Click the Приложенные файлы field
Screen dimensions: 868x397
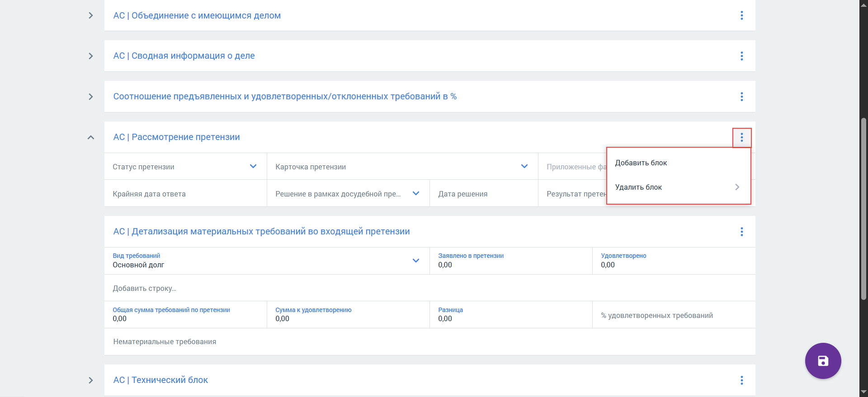click(573, 167)
